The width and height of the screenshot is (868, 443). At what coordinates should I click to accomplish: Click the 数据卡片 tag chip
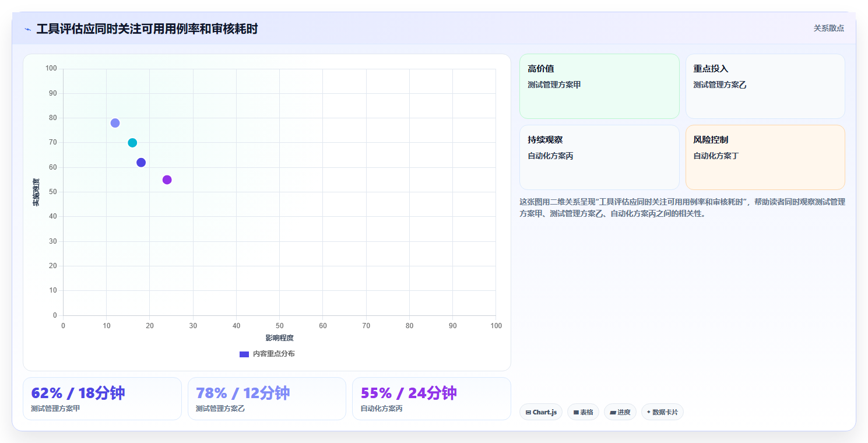662,412
